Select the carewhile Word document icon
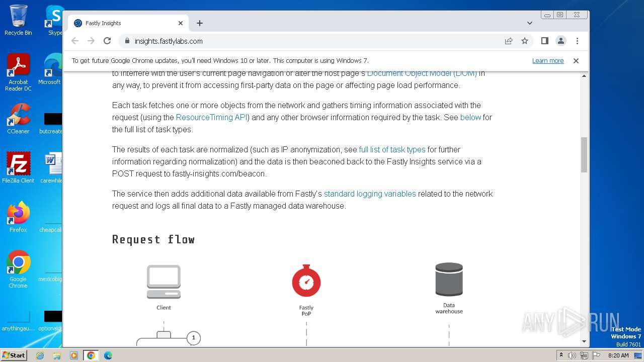The height and width of the screenshot is (362, 644). pyautogui.click(x=51, y=167)
